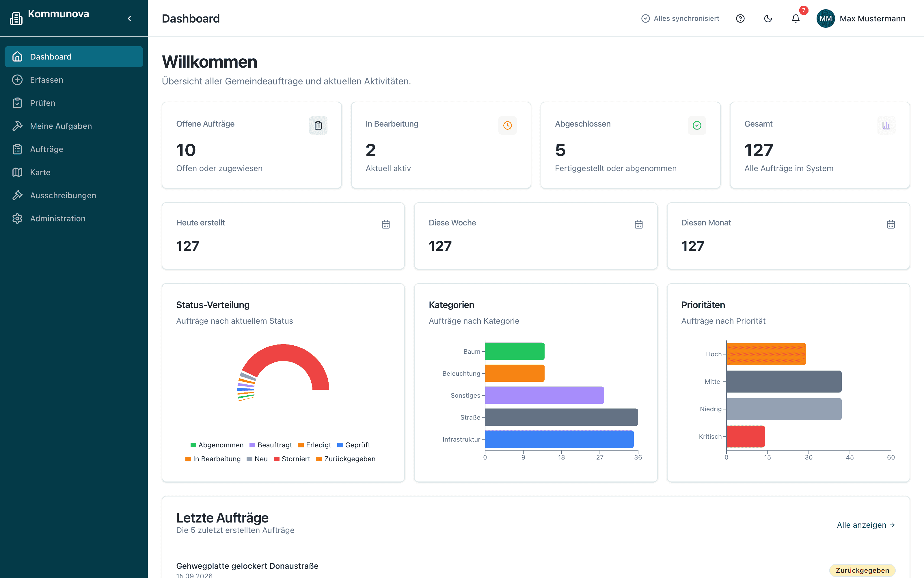Click the Meine Aufgaben hammer icon
The image size is (924, 578).
click(17, 126)
